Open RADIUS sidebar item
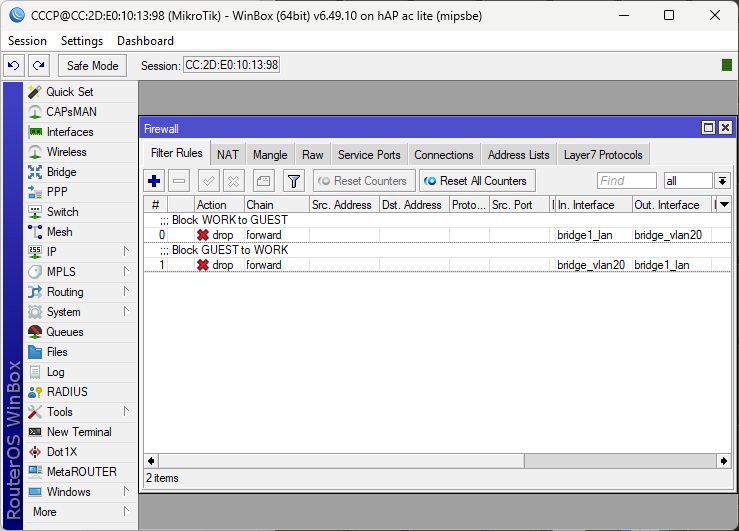This screenshot has width=739, height=531. pyautogui.click(x=81, y=392)
